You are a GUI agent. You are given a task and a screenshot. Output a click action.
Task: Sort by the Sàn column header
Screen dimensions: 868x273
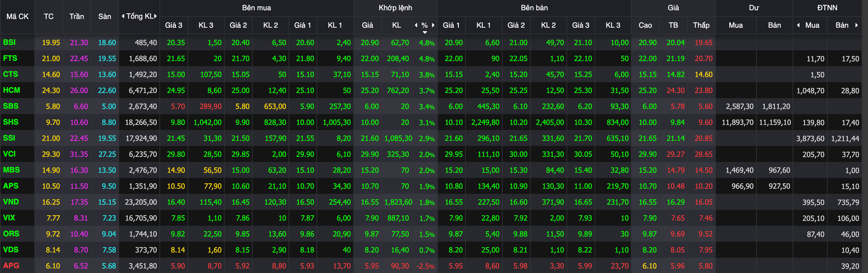[104, 17]
